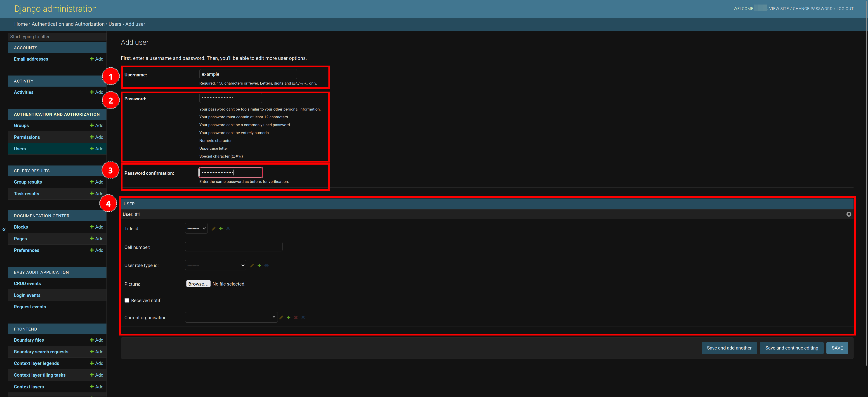868x397 pixels.
Task: Open the Pages link in the sidebar
Action: pos(20,239)
